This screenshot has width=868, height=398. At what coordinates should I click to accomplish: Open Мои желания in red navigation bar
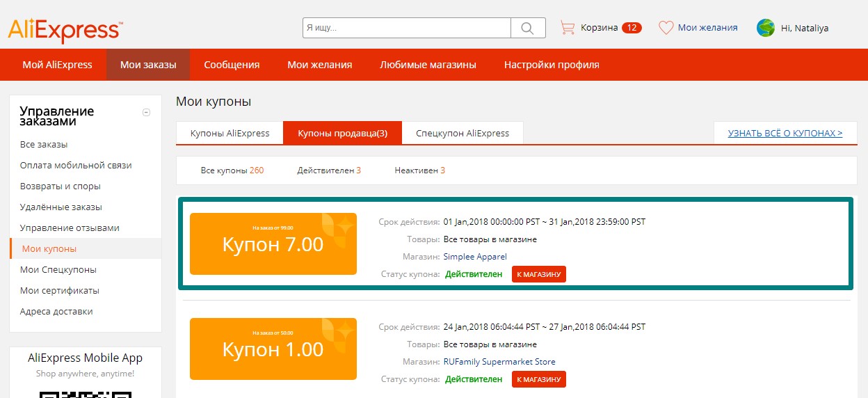tap(320, 65)
